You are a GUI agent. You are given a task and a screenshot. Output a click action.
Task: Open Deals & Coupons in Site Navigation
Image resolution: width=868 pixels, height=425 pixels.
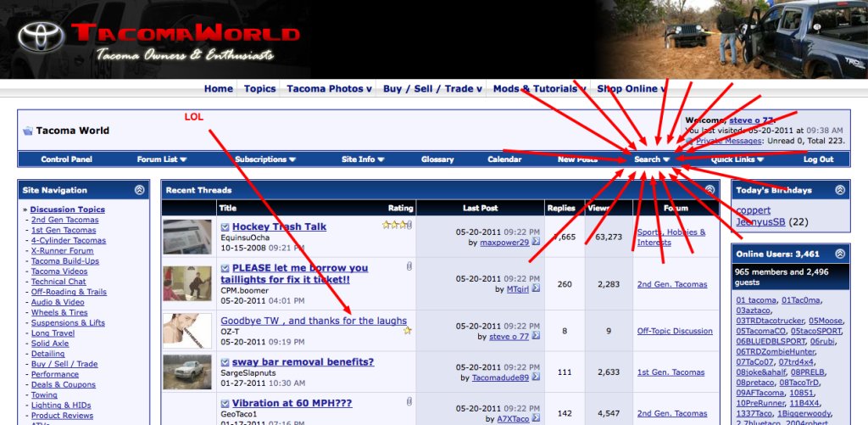coord(63,384)
